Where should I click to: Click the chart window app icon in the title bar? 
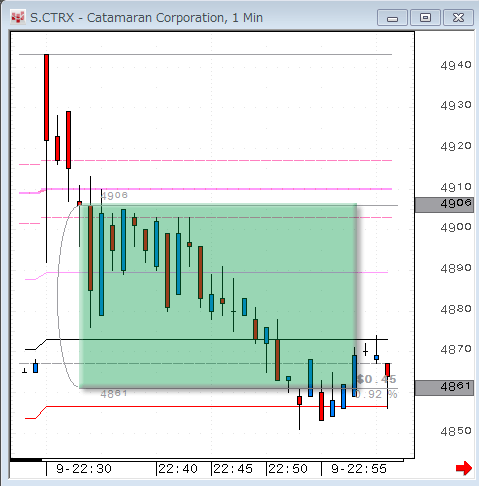(x=18, y=17)
